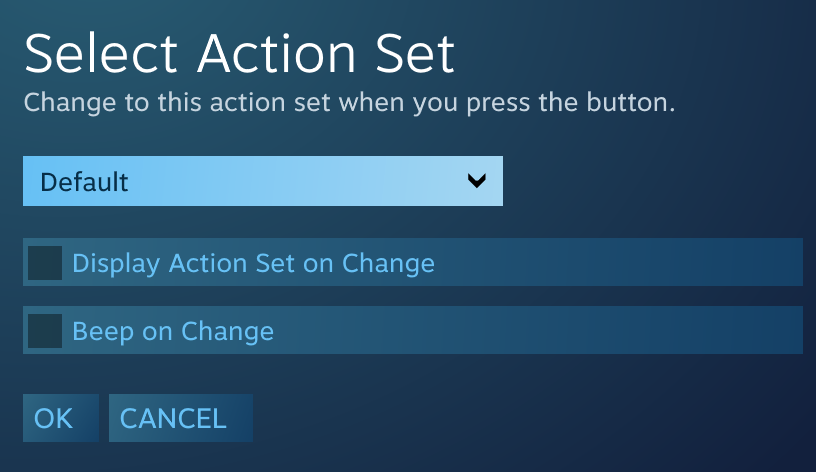Image resolution: width=816 pixels, height=472 pixels.
Task: Tick the square box beside Beep on Change
Action: [x=45, y=330]
